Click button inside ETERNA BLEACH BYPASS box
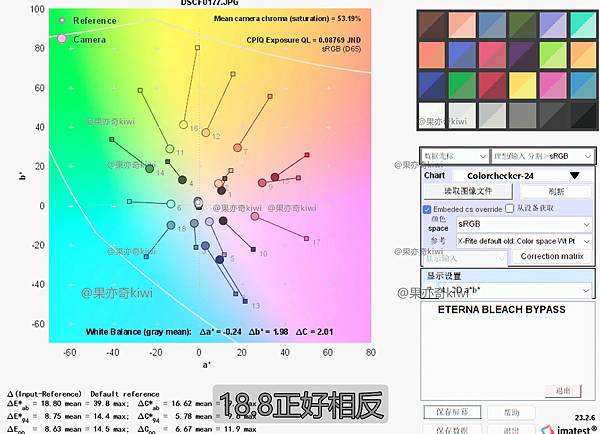This screenshot has width=600, height=434. pos(563,391)
